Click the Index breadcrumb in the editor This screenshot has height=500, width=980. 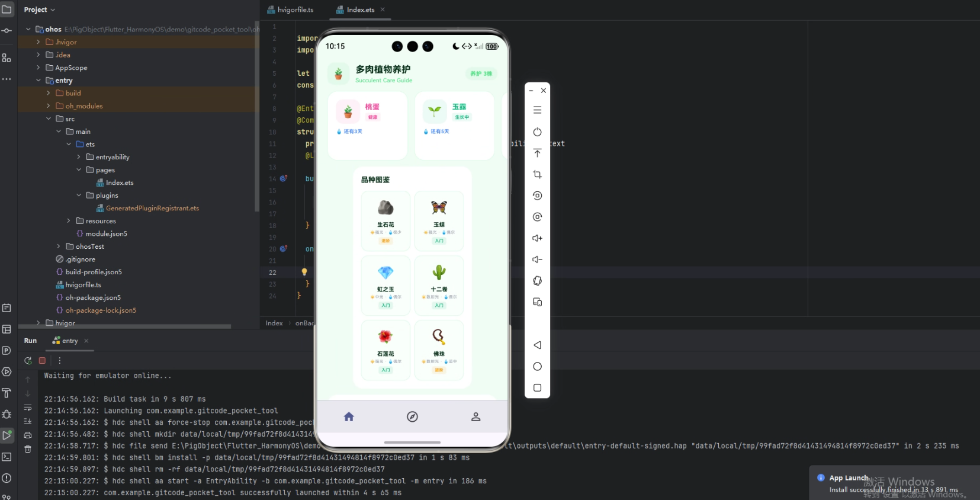click(x=274, y=323)
